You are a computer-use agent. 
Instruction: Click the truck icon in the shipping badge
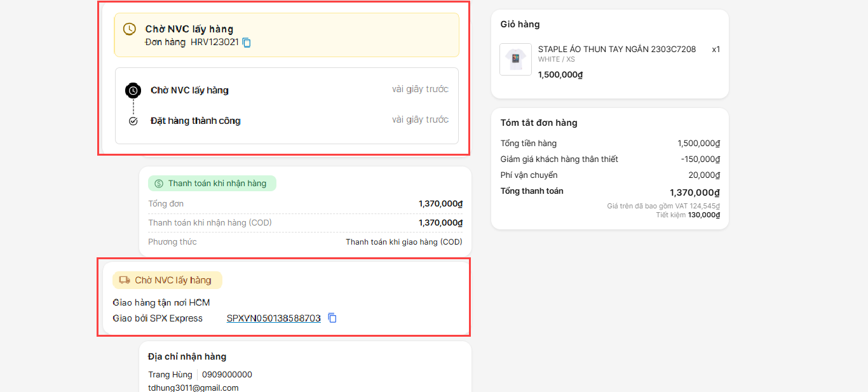pos(125,280)
